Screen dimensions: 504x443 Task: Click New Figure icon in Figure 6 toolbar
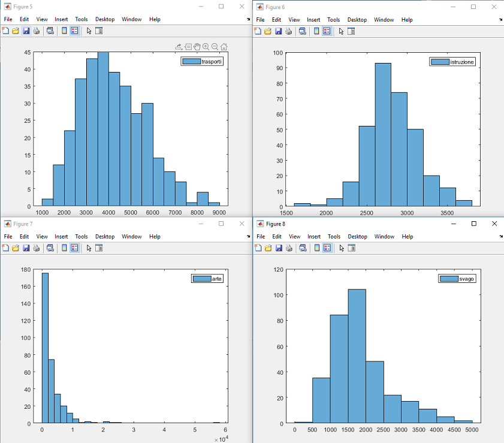click(x=258, y=31)
